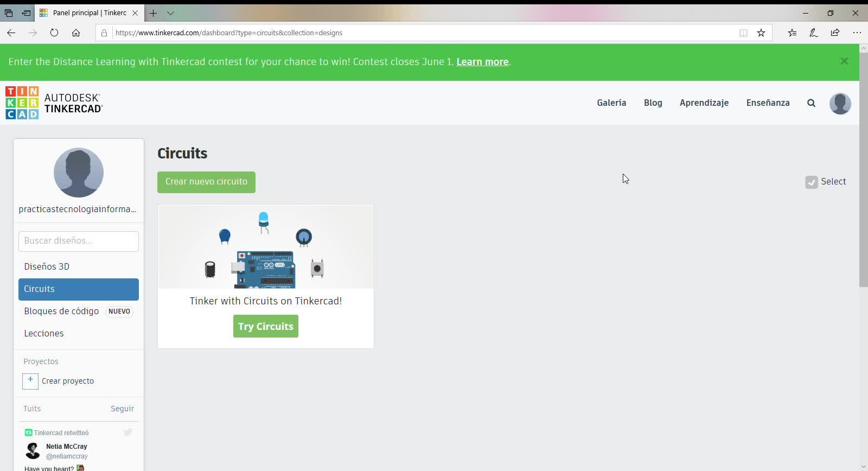Image resolution: width=868 pixels, height=471 pixels.
Task: Click the browser address bar URL
Action: (x=229, y=33)
